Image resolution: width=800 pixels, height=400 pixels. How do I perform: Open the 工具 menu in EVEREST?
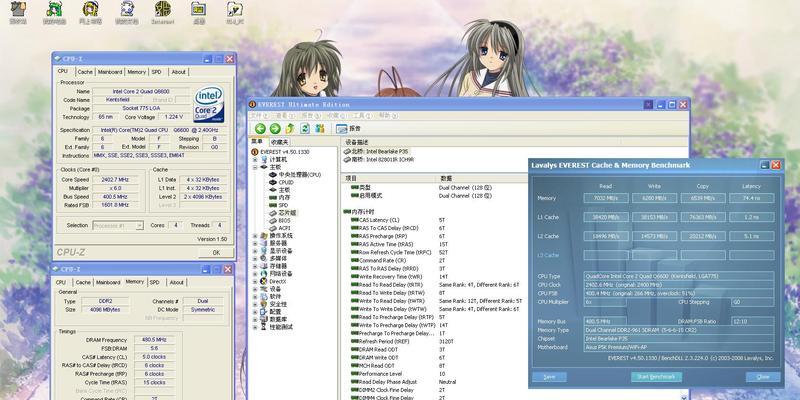pos(361,116)
